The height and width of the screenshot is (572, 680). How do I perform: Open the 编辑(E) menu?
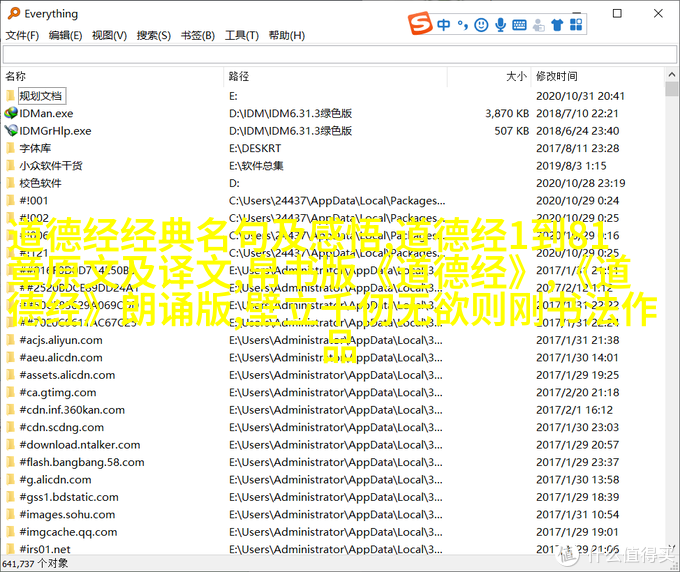[x=65, y=35]
